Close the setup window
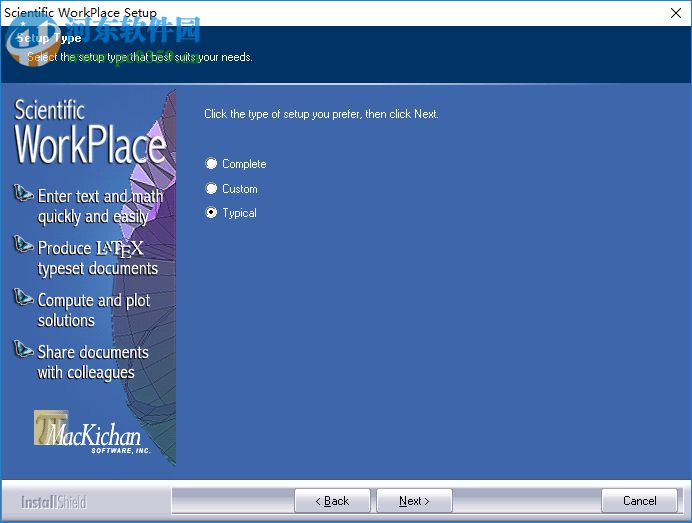This screenshot has width=692, height=523. click(676, 13)
